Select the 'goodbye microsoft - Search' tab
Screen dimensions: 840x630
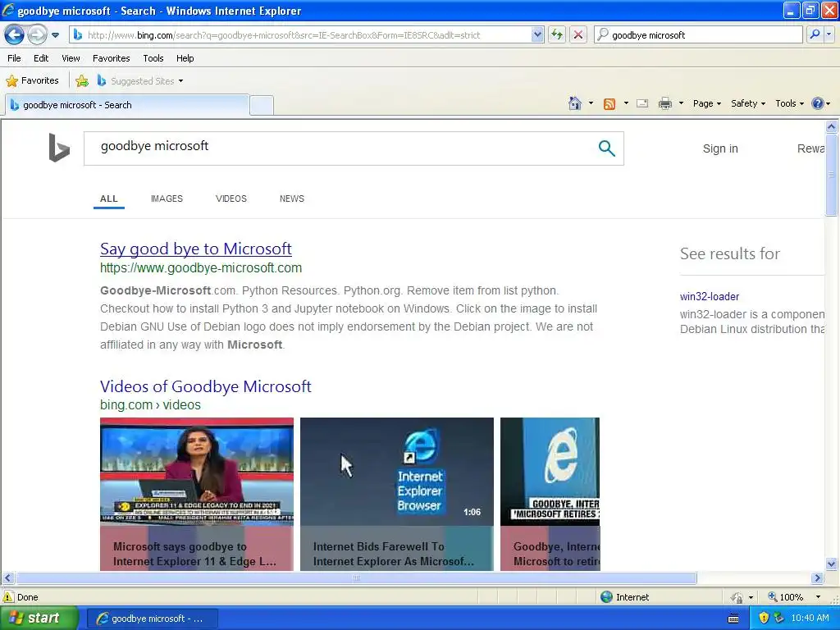pos(127,105)
